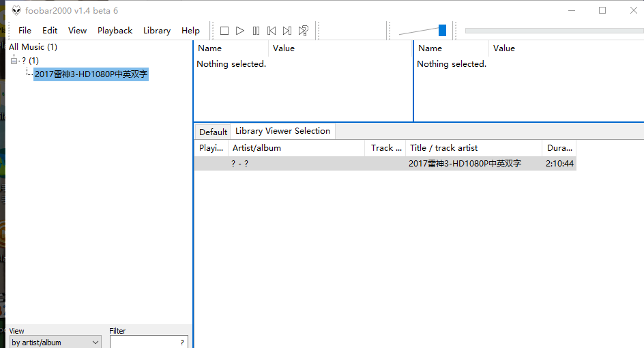
Task: Sort by Title / track artist header
Action: [x=474, y=148]
